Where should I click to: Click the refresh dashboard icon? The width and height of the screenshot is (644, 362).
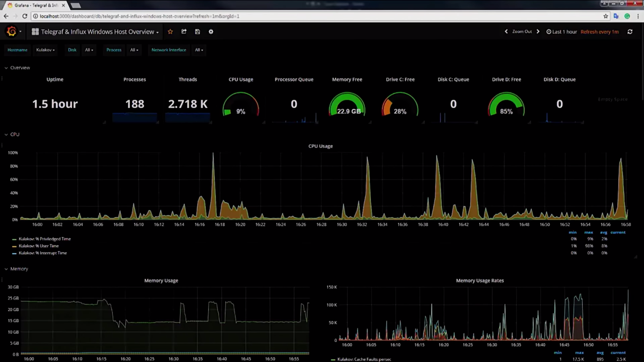click(630, 32)
